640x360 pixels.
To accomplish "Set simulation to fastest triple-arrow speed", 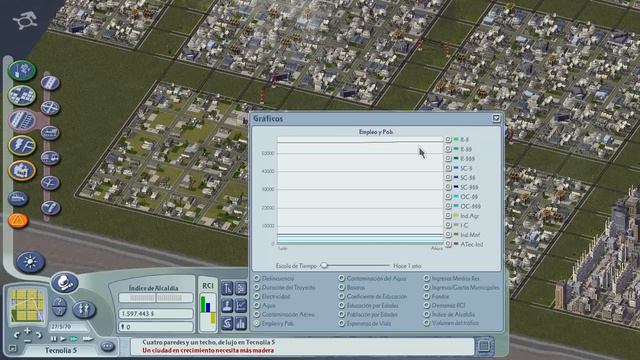I will (x=87, y=339).
